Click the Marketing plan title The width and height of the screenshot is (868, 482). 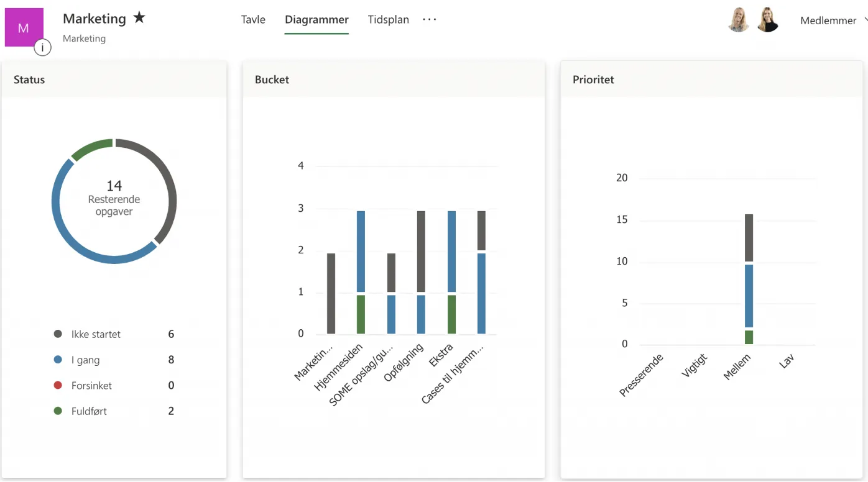95,19
